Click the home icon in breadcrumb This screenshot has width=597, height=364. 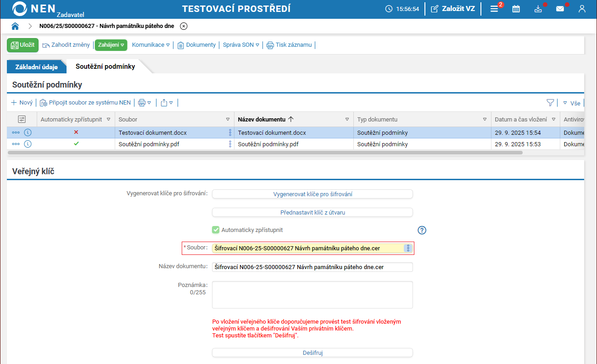click(15, 26)
